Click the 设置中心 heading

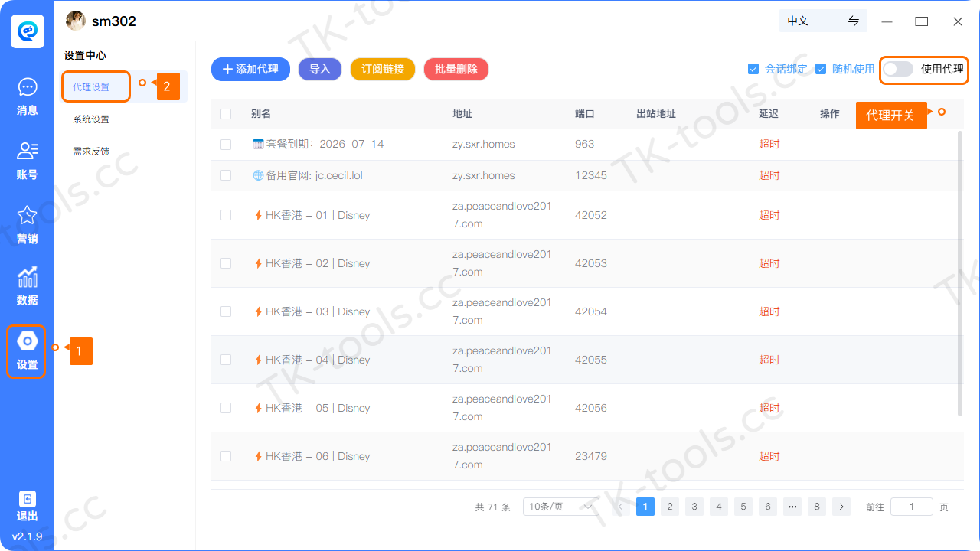pos(85,55)
